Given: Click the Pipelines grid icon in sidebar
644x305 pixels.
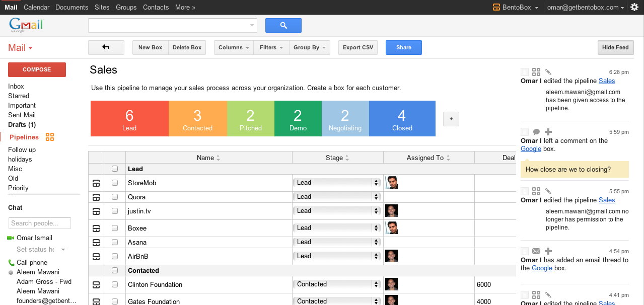Looking at the screenshot, I should [x=49, y=137].
